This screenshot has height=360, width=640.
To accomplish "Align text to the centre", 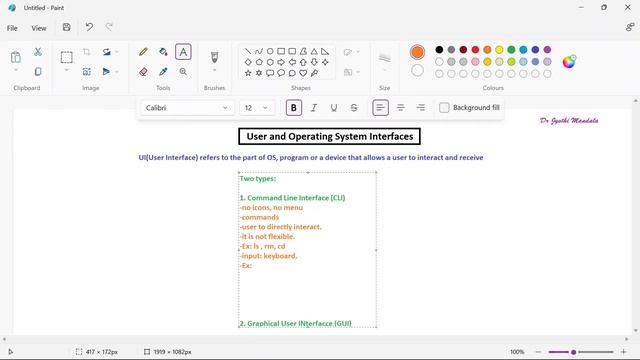I will (x=400, y=108).
